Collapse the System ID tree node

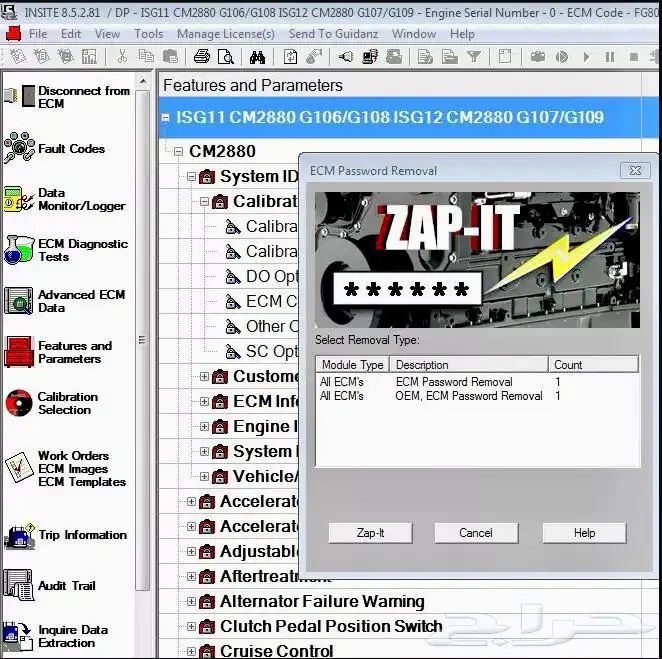192,177
